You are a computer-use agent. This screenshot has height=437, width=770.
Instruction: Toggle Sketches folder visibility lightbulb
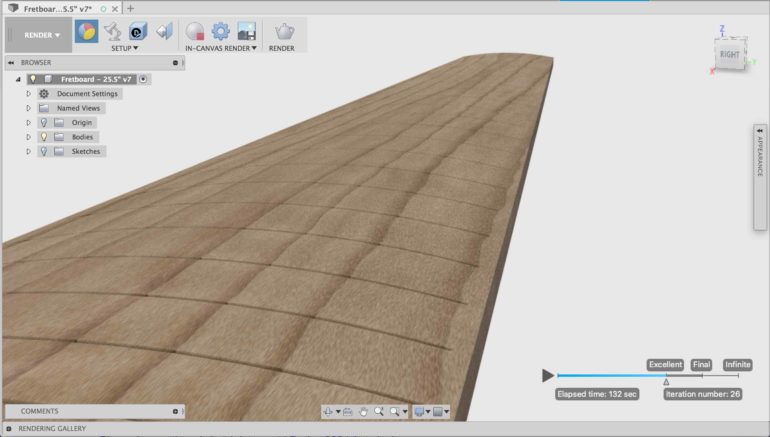43,151
